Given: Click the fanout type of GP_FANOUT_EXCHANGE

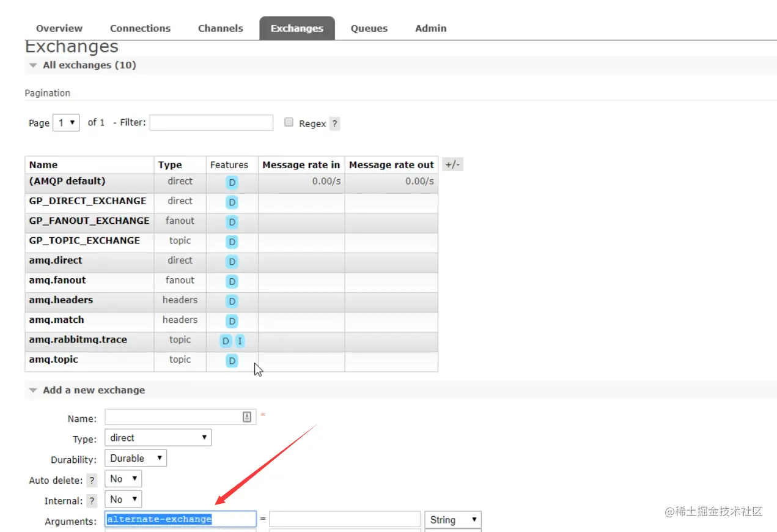Looking at the screenshot, I should point(180,221).
